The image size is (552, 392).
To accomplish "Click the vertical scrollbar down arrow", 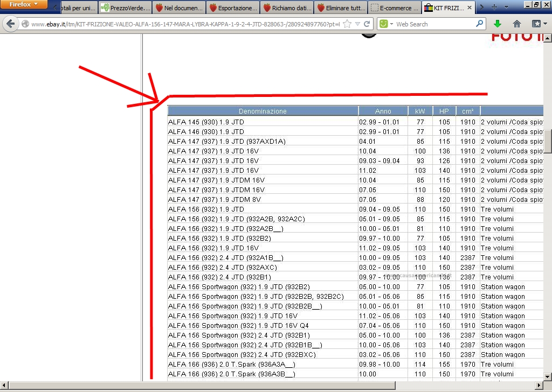I will coord(548,377).
